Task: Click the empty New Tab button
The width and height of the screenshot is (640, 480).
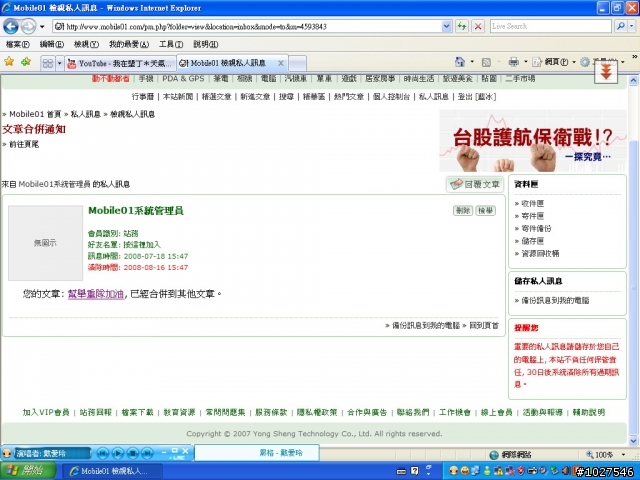Action: click(x=298, y=64)
